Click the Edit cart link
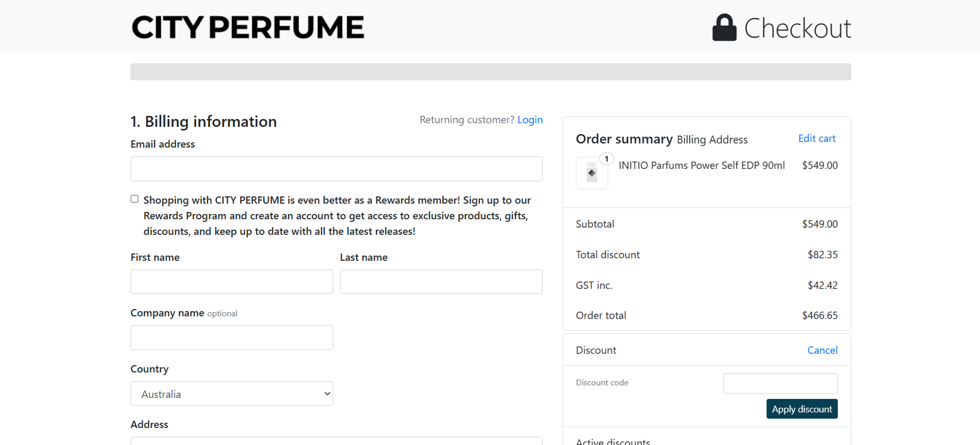The width and height of the screenshot is (980, 445). point(816,138)
